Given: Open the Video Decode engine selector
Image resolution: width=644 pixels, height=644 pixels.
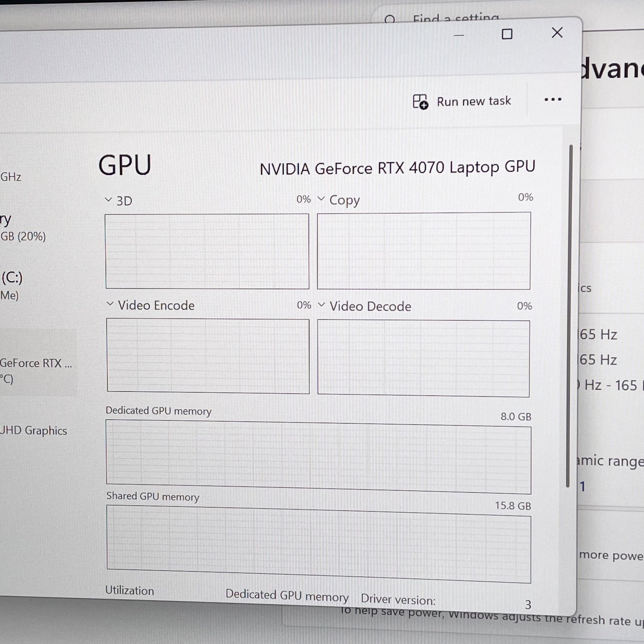Looking at the screenshot, I should click(321, 305).
